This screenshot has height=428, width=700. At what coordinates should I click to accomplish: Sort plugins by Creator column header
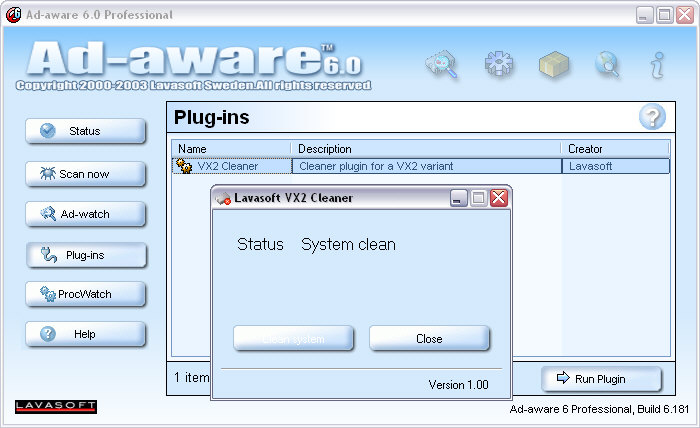(616, 149)
